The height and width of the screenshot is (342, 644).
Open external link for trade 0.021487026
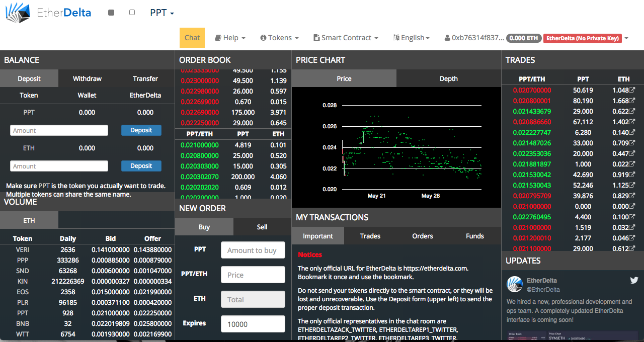[x=632, y=143]
